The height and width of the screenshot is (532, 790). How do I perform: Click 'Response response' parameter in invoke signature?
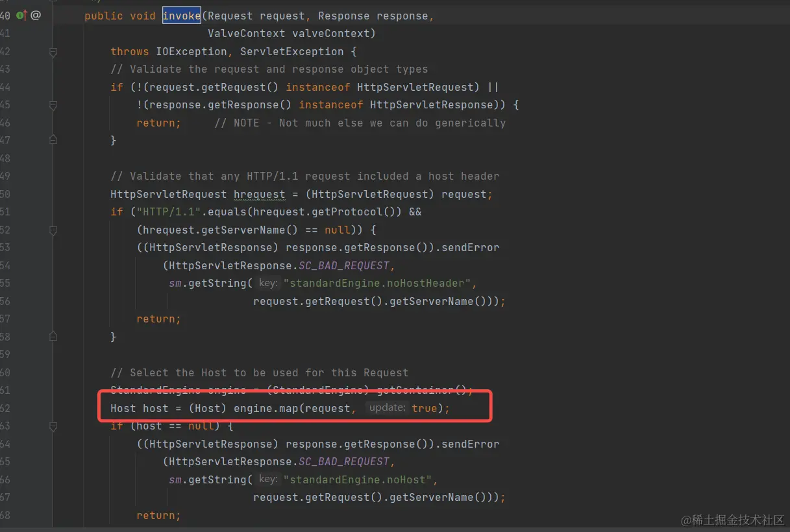tap(373, 16)
